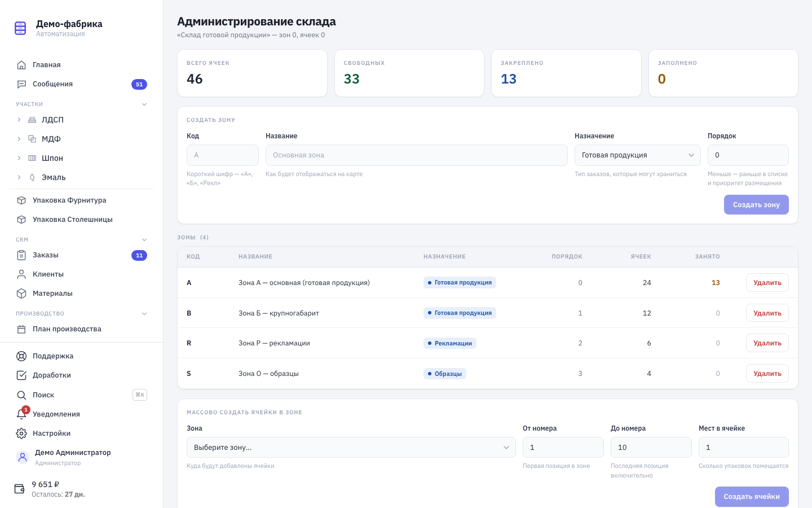
Task: Focus the От номера input
Action: (x=563, y=448)
